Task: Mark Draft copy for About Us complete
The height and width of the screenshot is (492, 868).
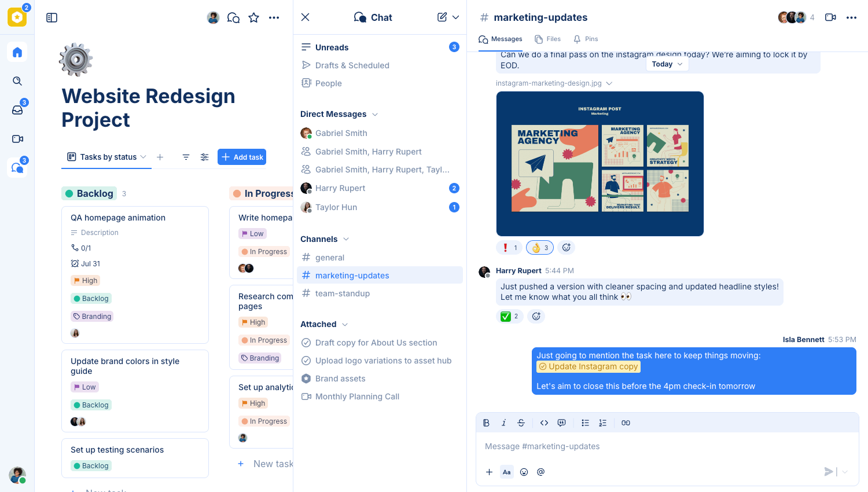Action: coord(306,343)
